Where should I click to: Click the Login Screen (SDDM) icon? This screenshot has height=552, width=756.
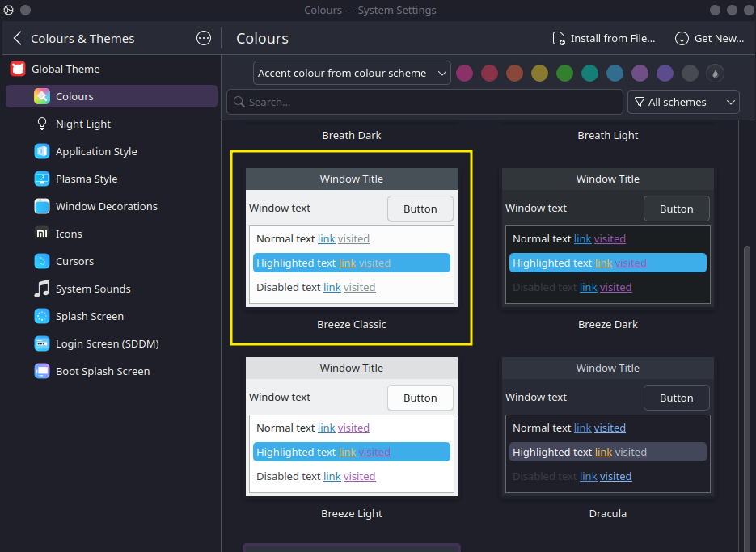(42, 343)
